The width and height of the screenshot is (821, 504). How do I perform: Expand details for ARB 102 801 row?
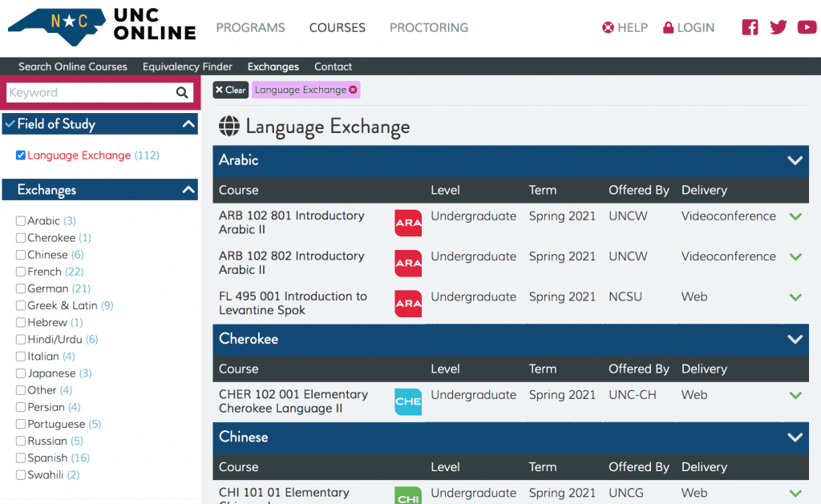click(x=795, y=216)
